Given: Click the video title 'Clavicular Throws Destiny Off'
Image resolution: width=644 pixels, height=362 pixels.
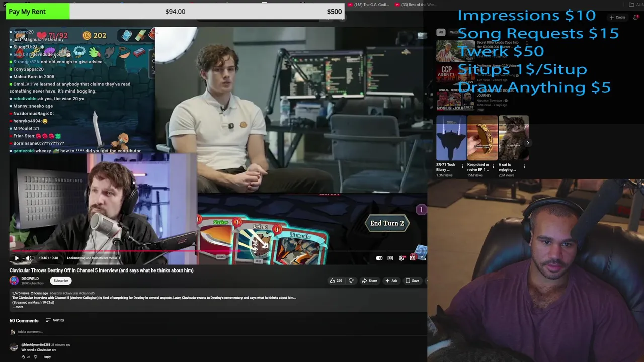Looking at the screenshot, I should pos(101,270).
